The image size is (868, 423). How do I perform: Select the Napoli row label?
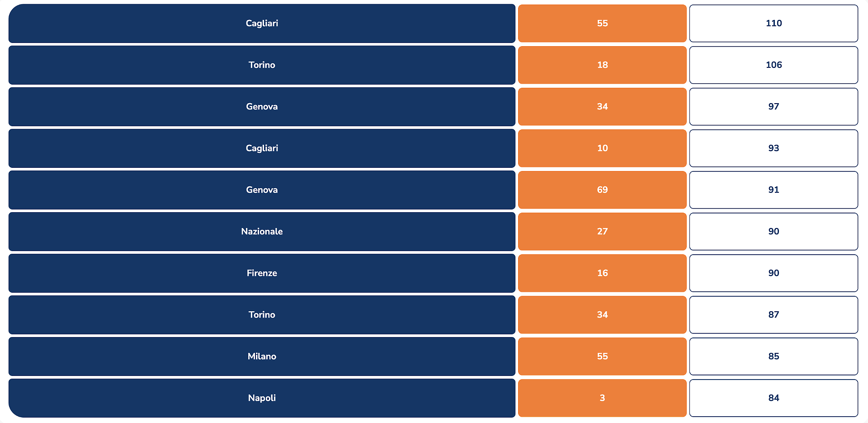click(262, 398)
